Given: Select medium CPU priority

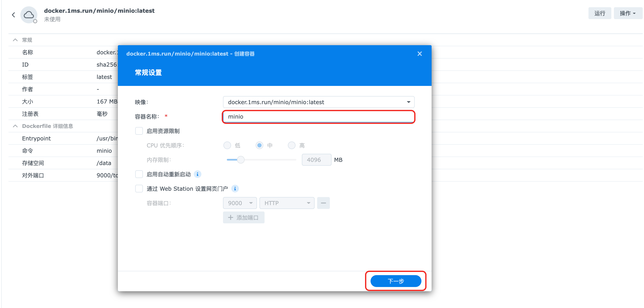Looking at the screenshot, I should (259, 145).
